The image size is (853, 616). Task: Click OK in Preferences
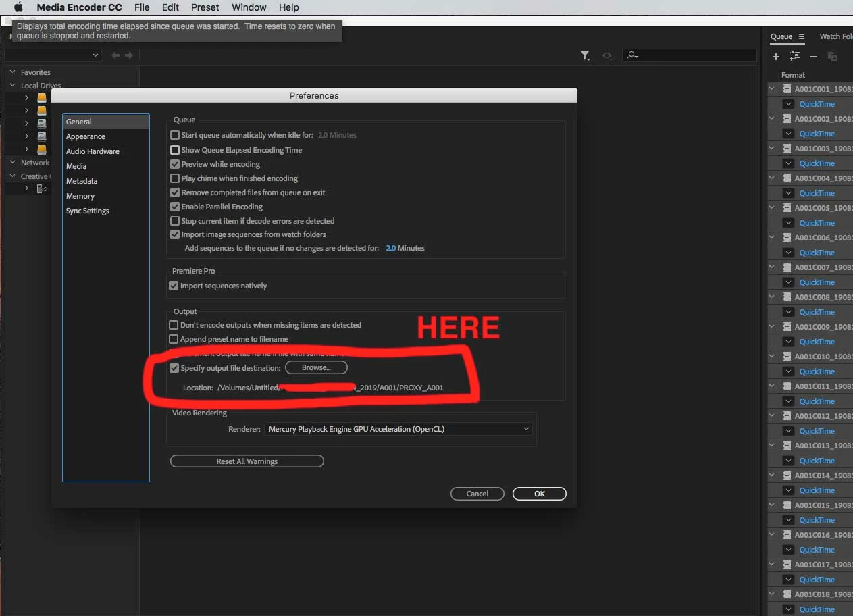click(540, 494)
